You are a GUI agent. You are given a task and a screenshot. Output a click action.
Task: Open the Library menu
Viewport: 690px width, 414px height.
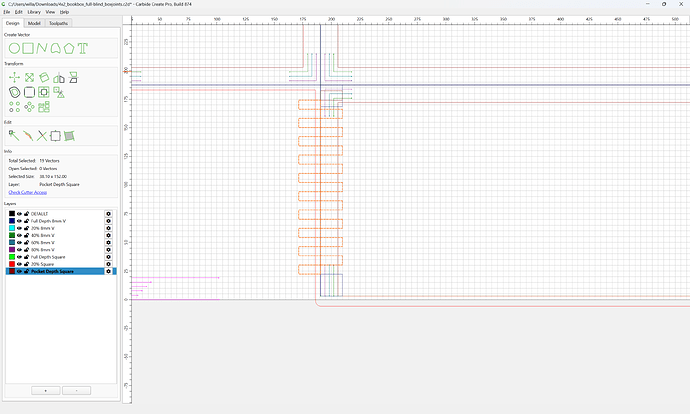click(x=34, y=12)
